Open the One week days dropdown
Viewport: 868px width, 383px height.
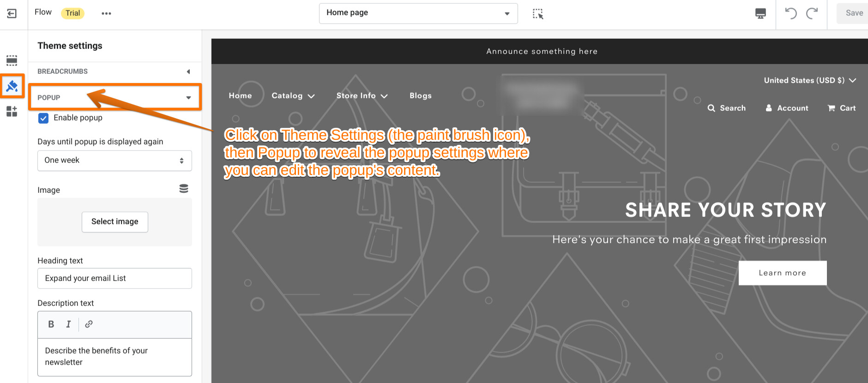[x=115, y=161]
